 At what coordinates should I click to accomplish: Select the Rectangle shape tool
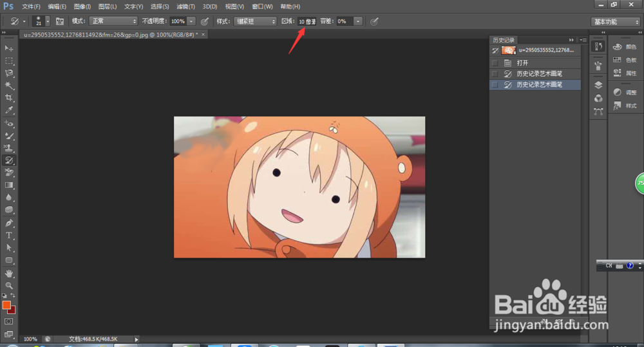(x=8, y=260)
